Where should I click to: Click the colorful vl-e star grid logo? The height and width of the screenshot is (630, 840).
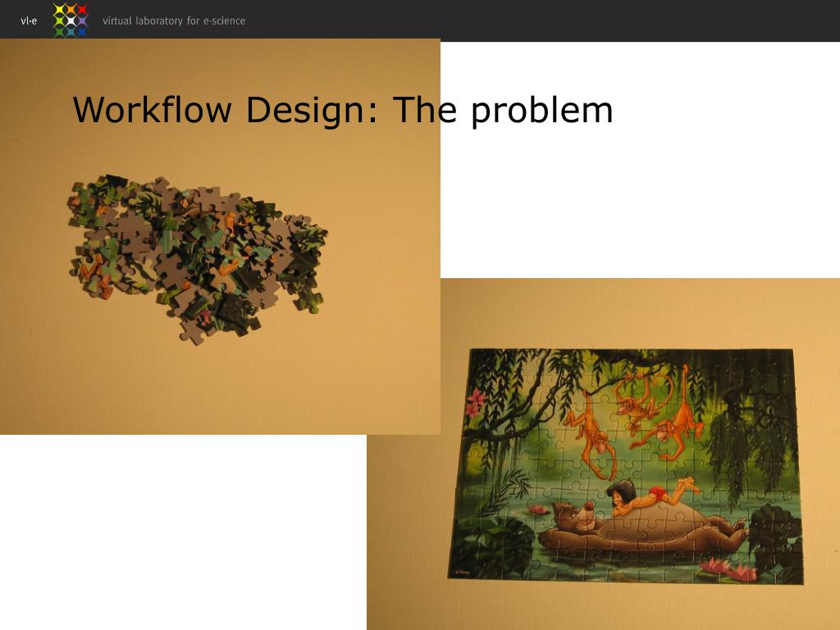tap(71, 21)
